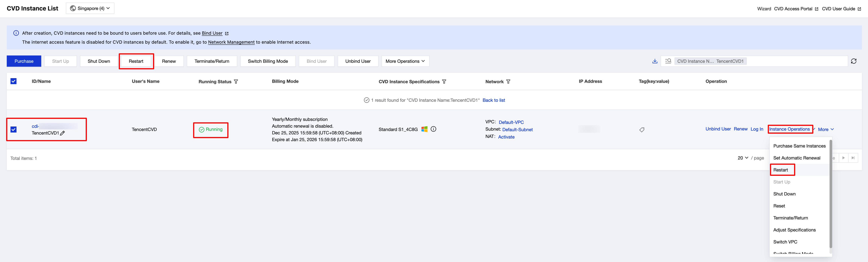The image size is (868, 262).
Task: Click the specifications info circle icon
Action: (433, 129)
